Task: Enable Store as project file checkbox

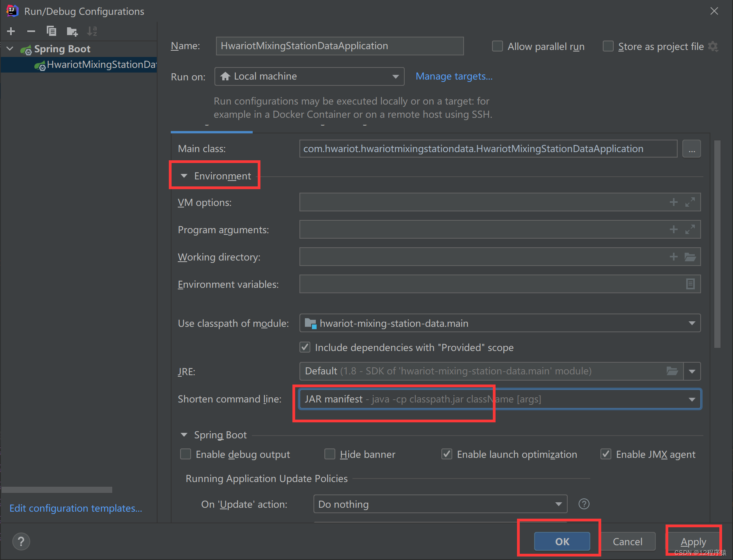Action: point(608,46)
